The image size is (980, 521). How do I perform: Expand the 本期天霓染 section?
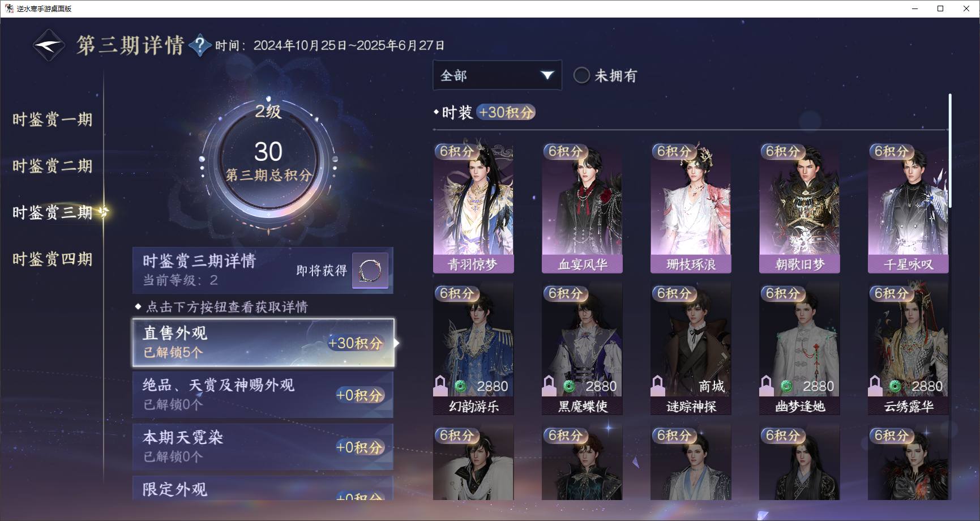[x=263, y=447]
